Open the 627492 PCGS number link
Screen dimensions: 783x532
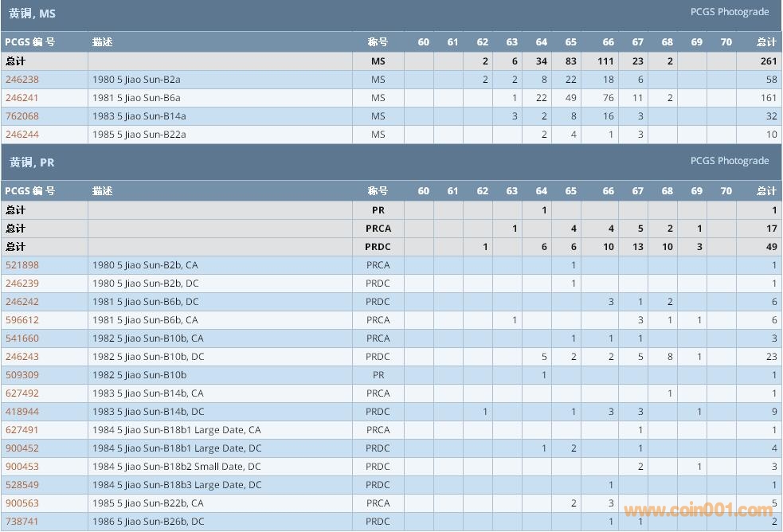(22, 393)
